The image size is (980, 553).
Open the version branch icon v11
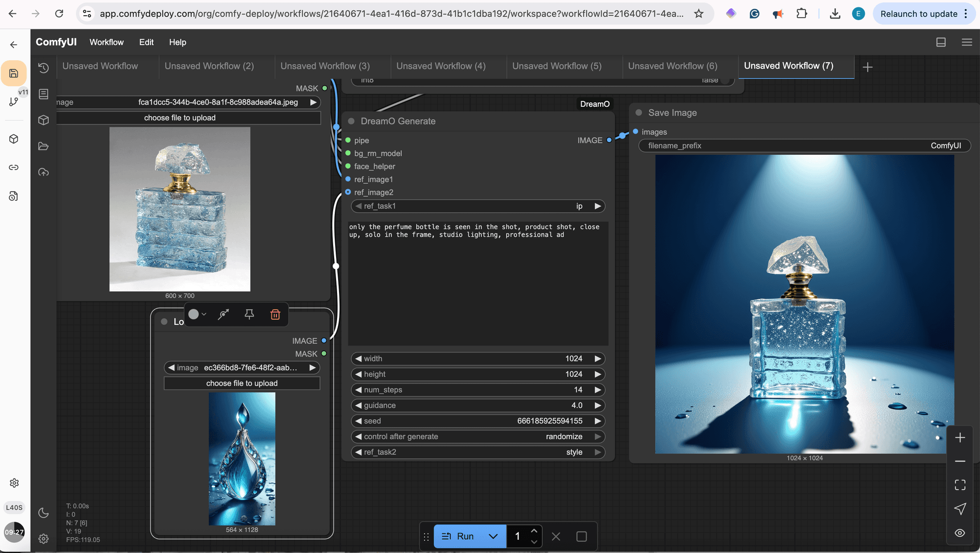[x=14, y=101]
